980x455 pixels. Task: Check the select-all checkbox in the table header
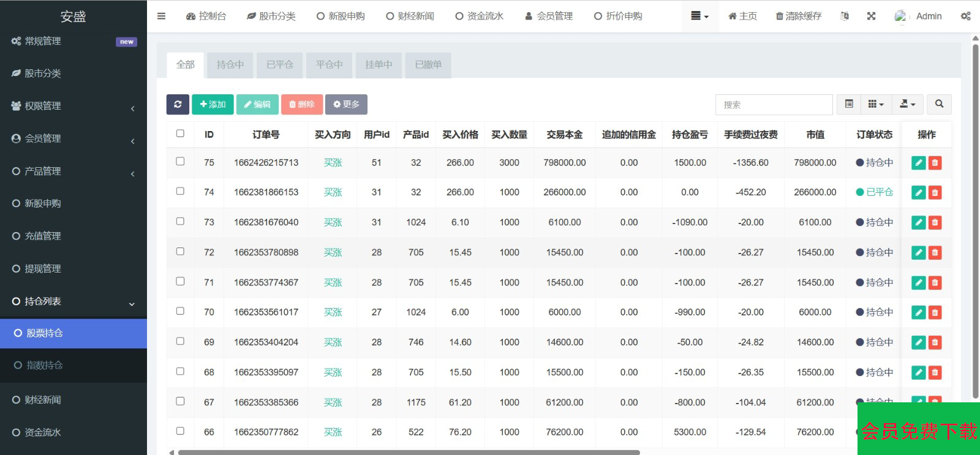[180, 133]
